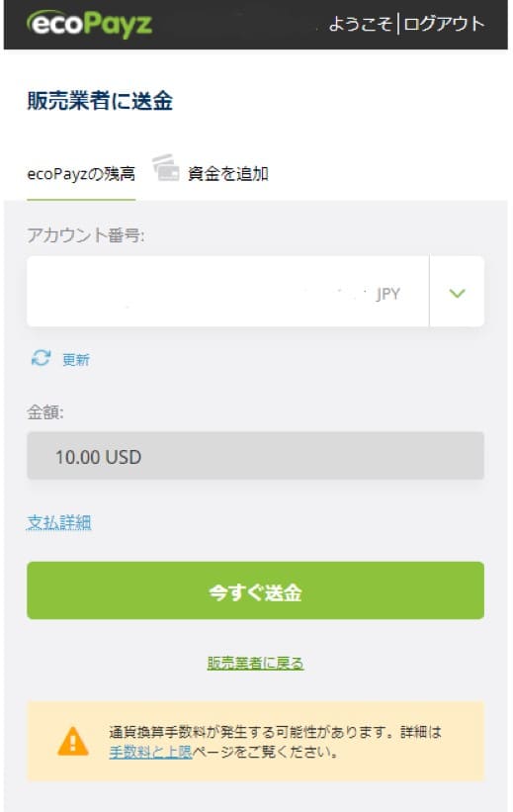This screenshot has height=812, width=513.
Task: Click the 10.00 USD amount field
Action: tap(255, 456)
